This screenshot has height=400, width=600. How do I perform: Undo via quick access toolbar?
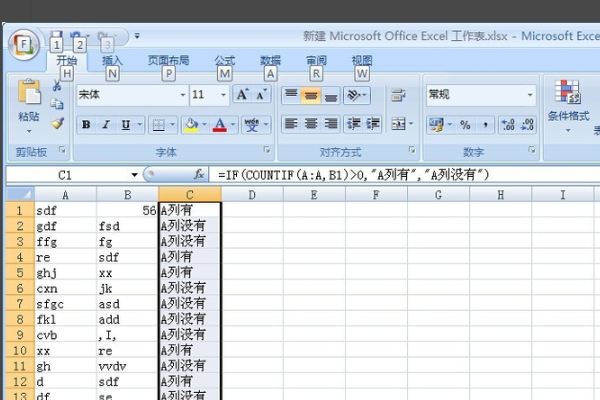pos(75,36)
